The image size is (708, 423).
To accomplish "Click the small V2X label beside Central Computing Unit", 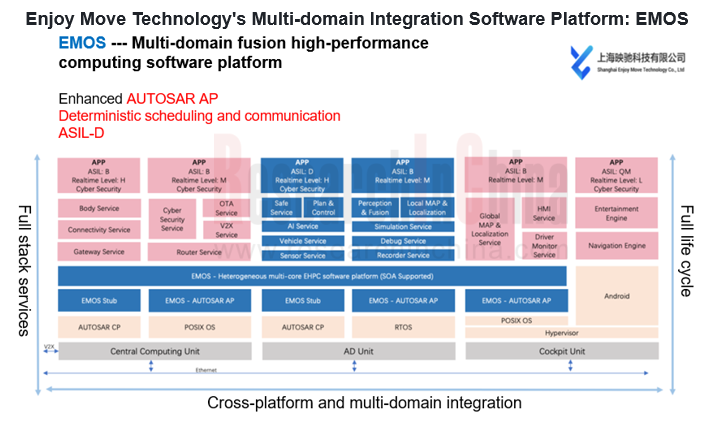I will click(49, 347).
